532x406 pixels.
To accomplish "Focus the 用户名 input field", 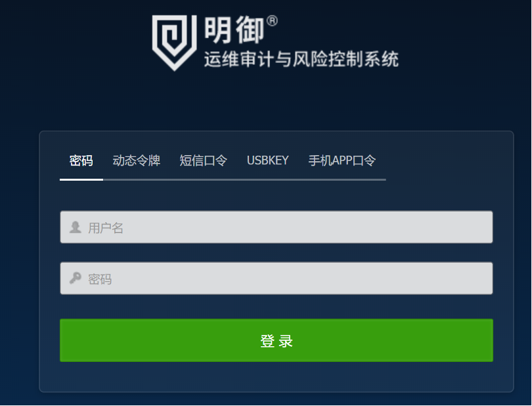I will point(276,227).
